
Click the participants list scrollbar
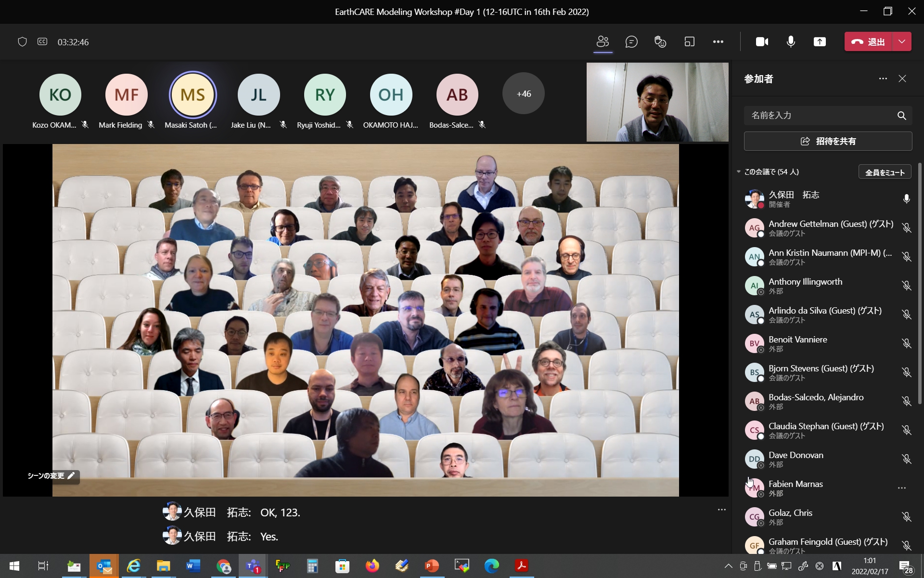(920, 283)
